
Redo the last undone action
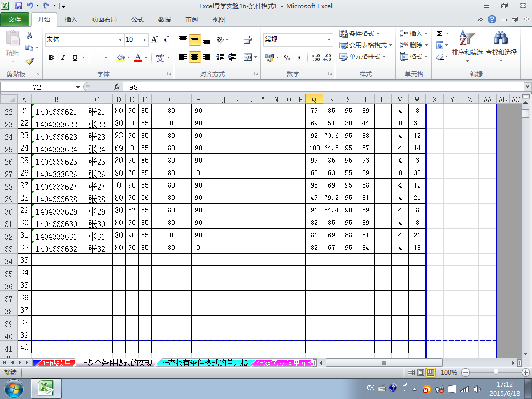46,6
